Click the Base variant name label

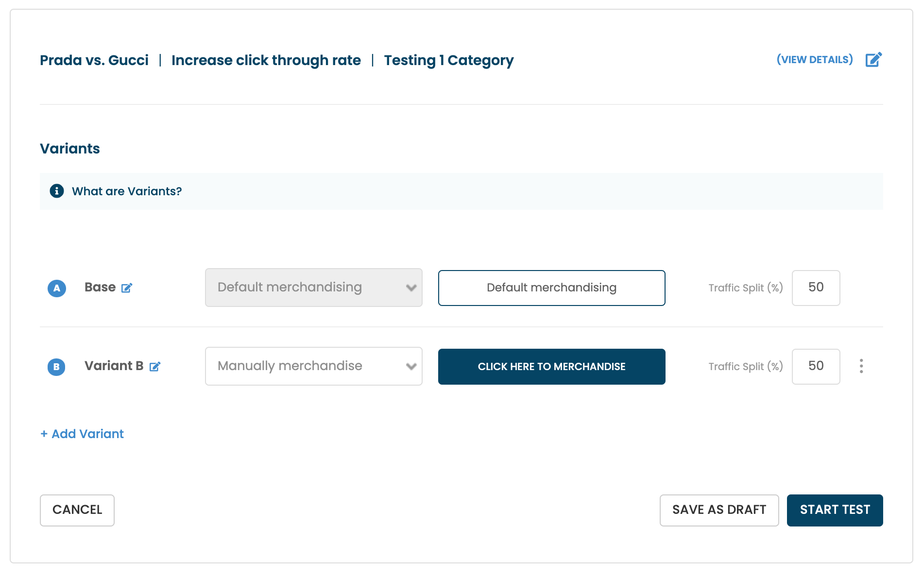click(x=100, y=287)
